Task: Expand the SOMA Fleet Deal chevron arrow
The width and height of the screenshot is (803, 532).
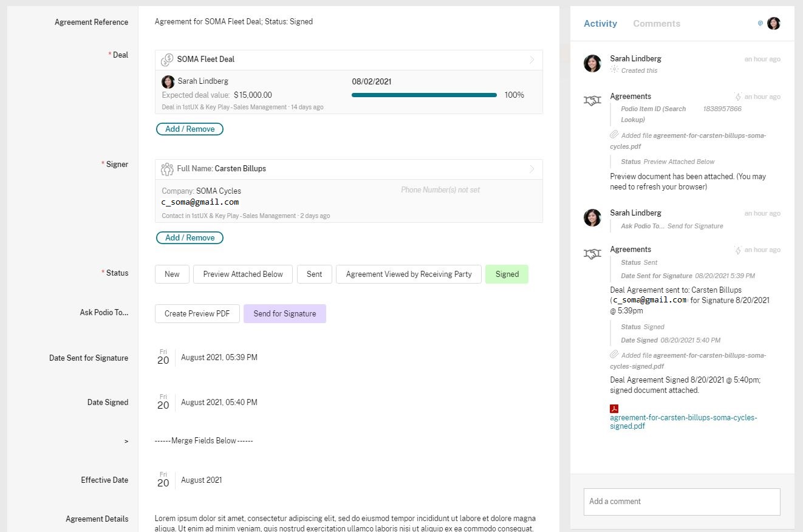Action: point(532,60)
